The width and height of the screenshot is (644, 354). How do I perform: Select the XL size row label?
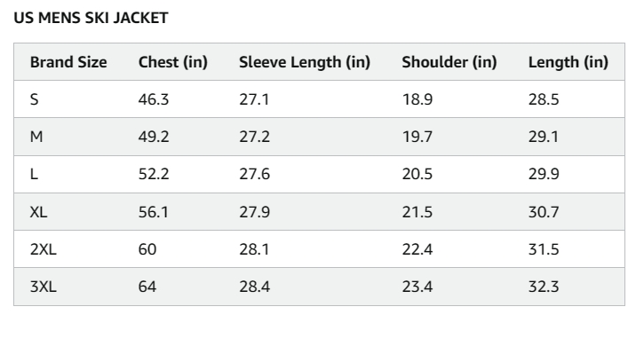tap(38, 212)
